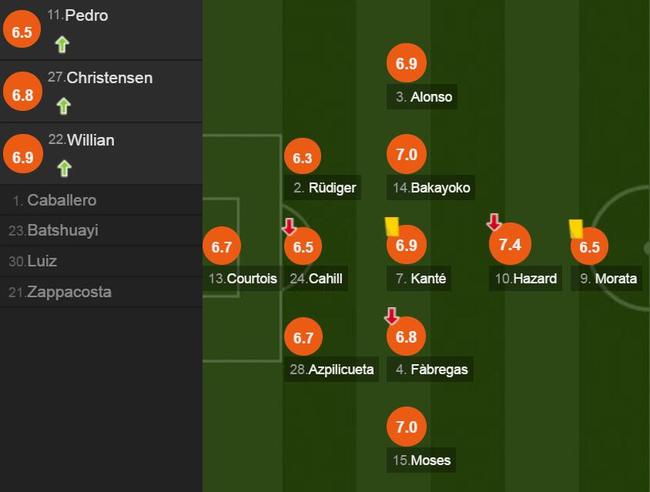Click the 3. Alonso player label
The image size is (650, 492).
click(x=422, y=97)
